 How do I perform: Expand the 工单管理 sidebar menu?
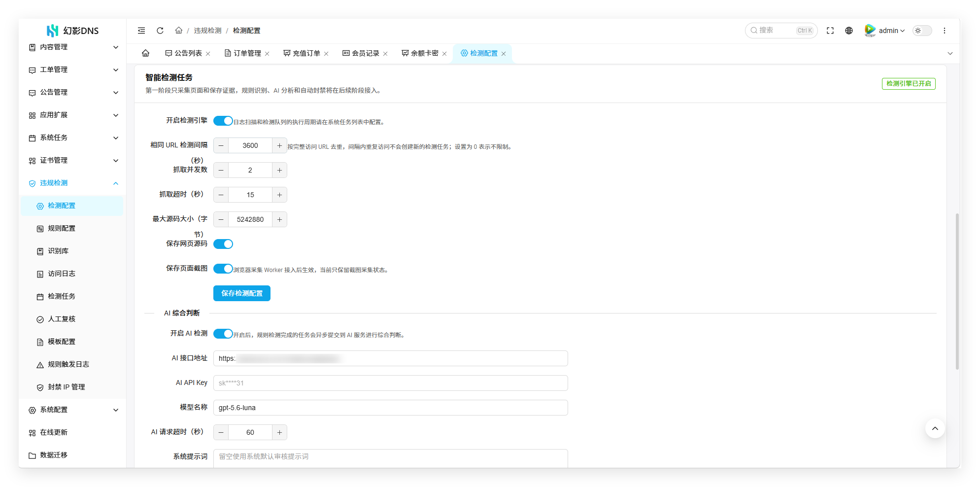73,70
